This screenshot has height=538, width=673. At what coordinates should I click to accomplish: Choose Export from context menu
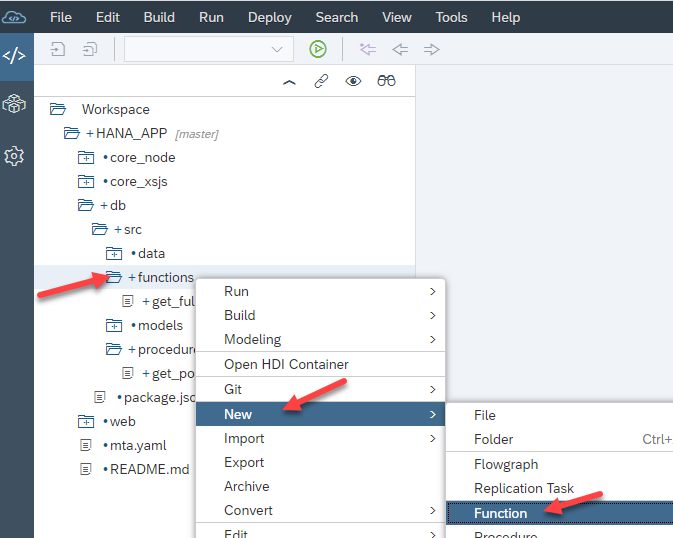point(320,462)
